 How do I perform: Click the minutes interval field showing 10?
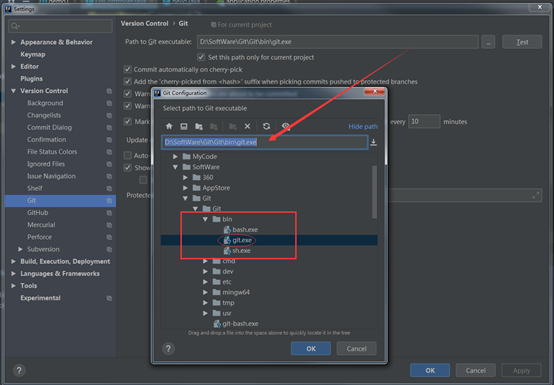[424, 122]
